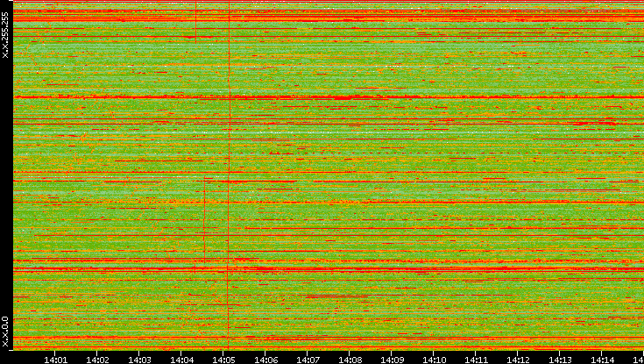Select the 14:10 time label

pos(434,360)
